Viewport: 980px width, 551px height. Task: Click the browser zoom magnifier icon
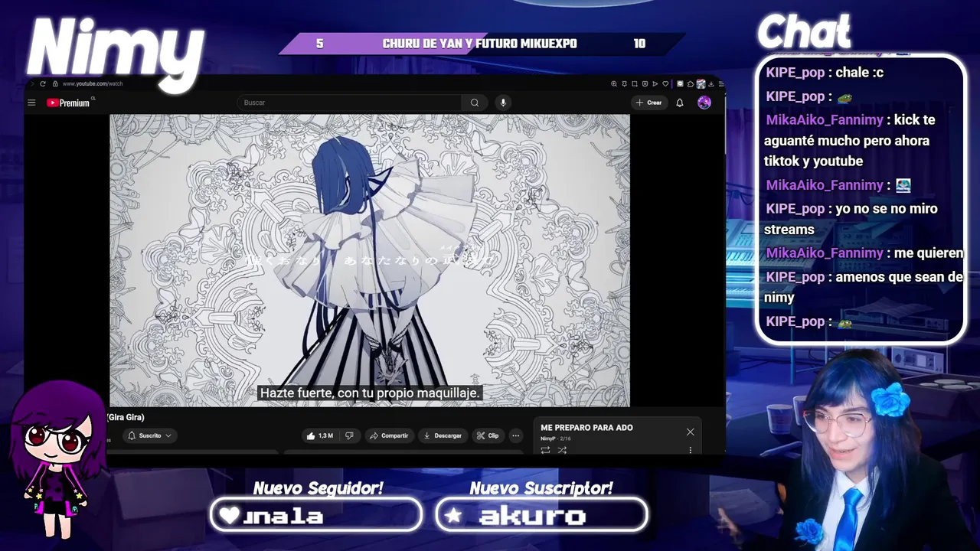pos(614,84)
